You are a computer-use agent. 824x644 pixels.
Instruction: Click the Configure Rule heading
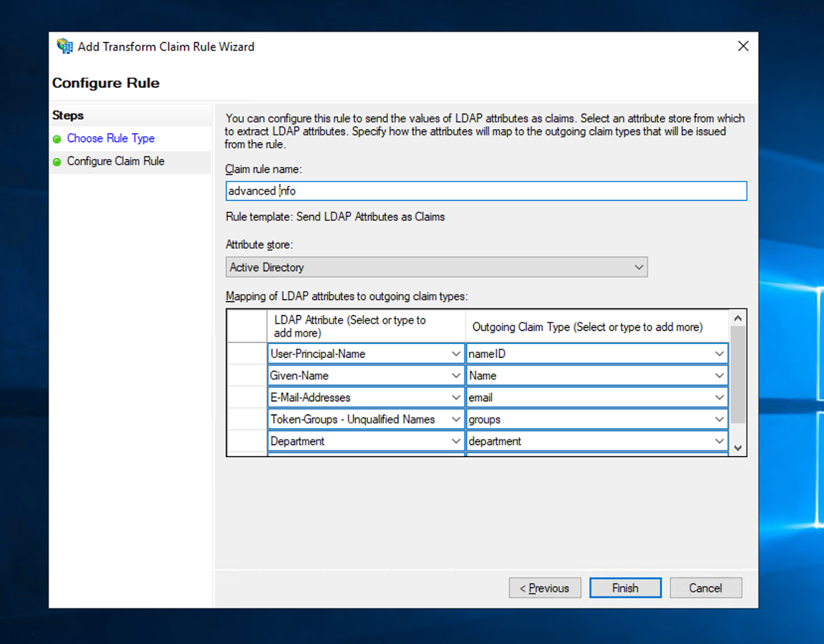click(106, 83)
